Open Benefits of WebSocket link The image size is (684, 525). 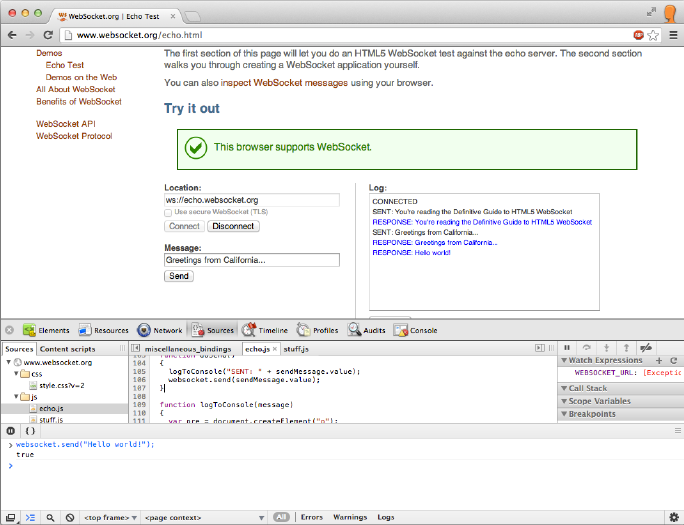click(x=79, y=102)
